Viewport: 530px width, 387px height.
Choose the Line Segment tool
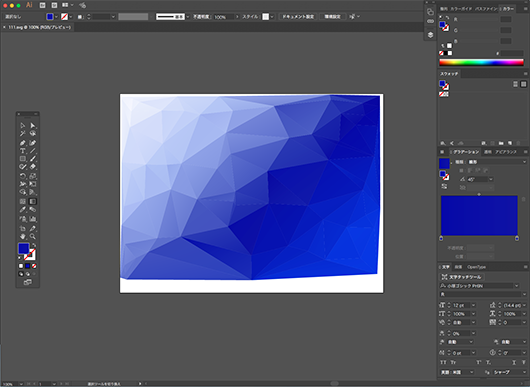(x=33, y=151)
